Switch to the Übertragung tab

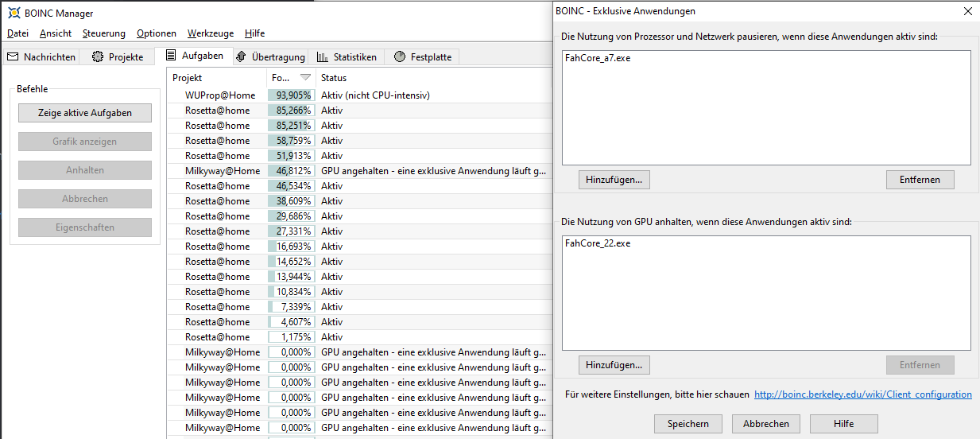click(270, 57)
